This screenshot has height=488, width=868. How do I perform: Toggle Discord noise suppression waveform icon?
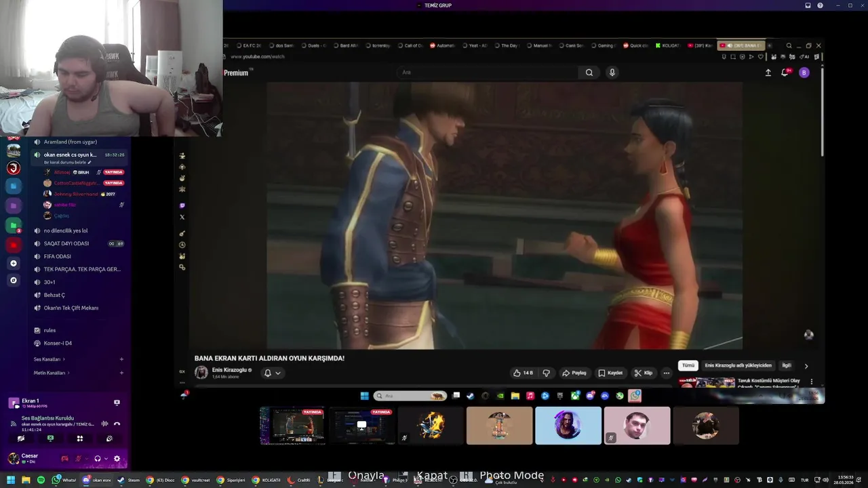(x=104, y=424)
